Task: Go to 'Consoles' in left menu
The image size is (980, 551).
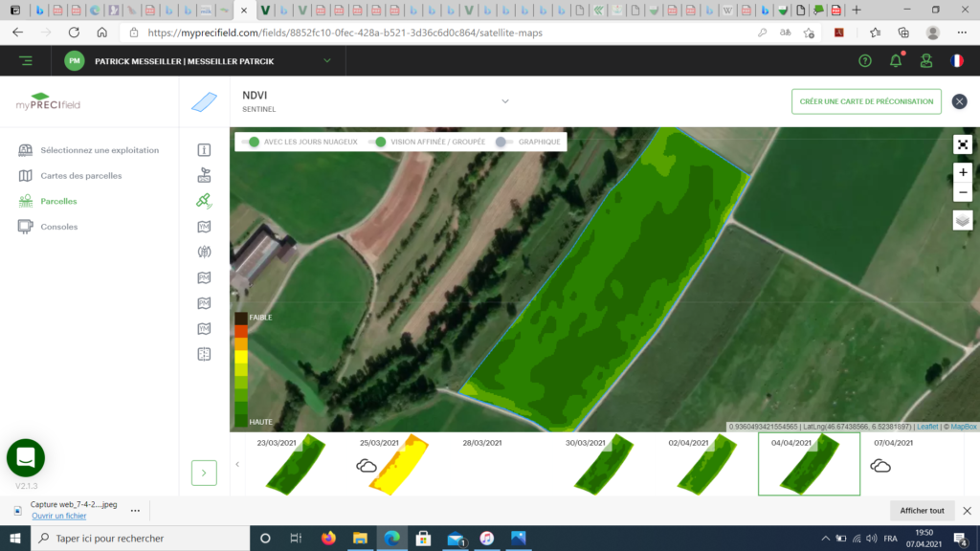Action: (x=58, y=227)
